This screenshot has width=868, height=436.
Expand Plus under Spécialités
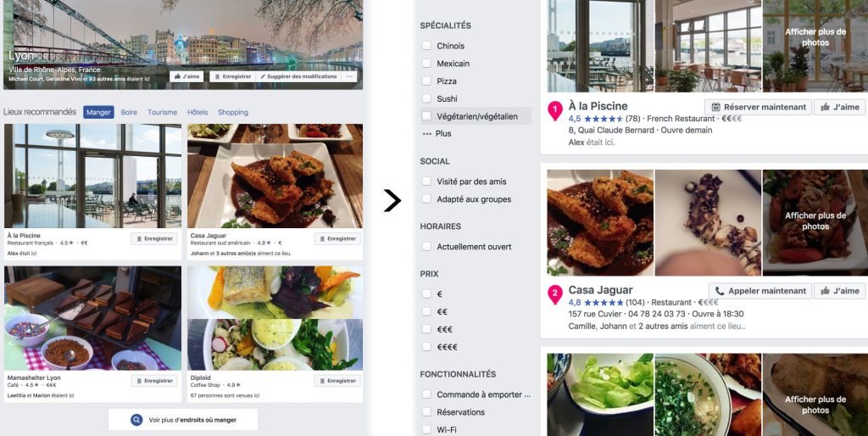[x=437, y=133]
